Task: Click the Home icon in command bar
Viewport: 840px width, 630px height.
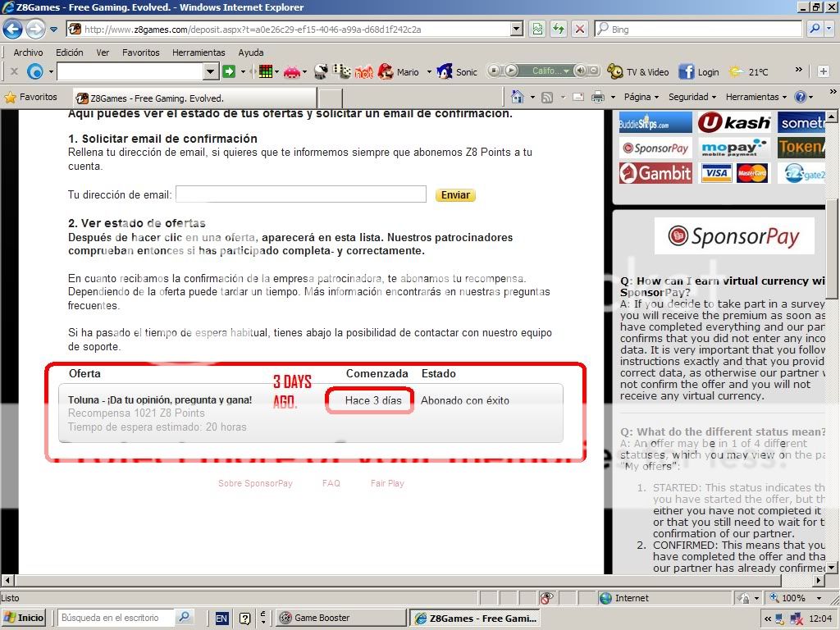Action: pyautogui.click(x=517, y=97)
